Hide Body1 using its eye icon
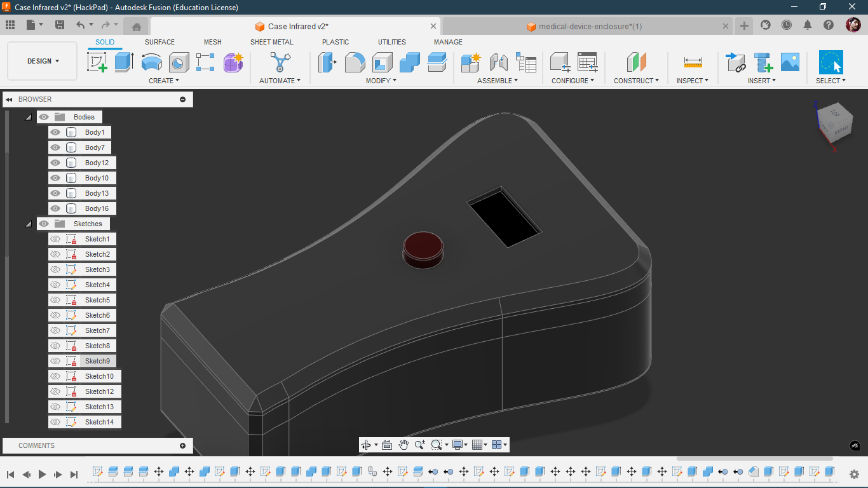 pos(55,132)
